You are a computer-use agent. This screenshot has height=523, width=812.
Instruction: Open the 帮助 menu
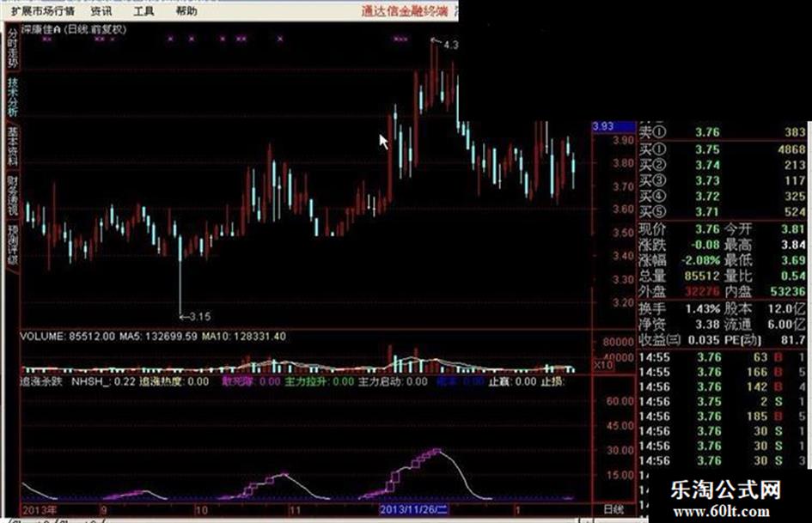point(186,11)
